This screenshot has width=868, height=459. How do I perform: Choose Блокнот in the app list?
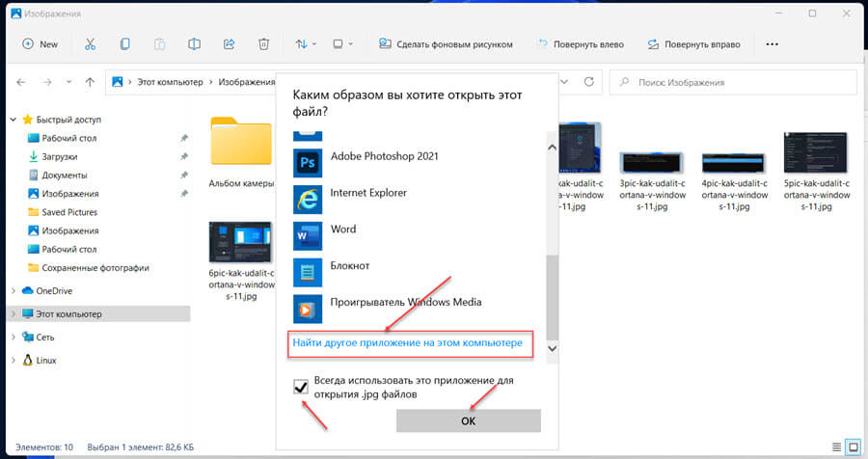tap(417, 272)
